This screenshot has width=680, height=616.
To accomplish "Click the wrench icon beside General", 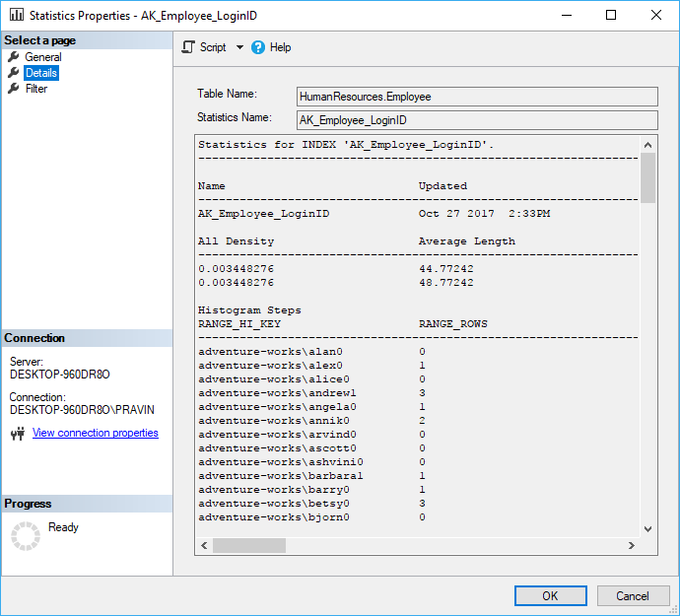I will tap(14, 57).
